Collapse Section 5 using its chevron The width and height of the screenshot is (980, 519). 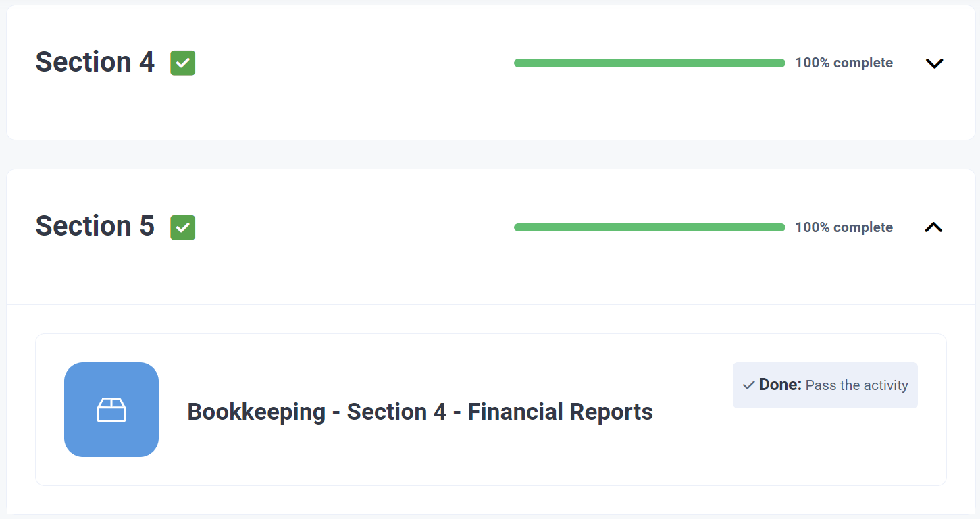[933, 227]
